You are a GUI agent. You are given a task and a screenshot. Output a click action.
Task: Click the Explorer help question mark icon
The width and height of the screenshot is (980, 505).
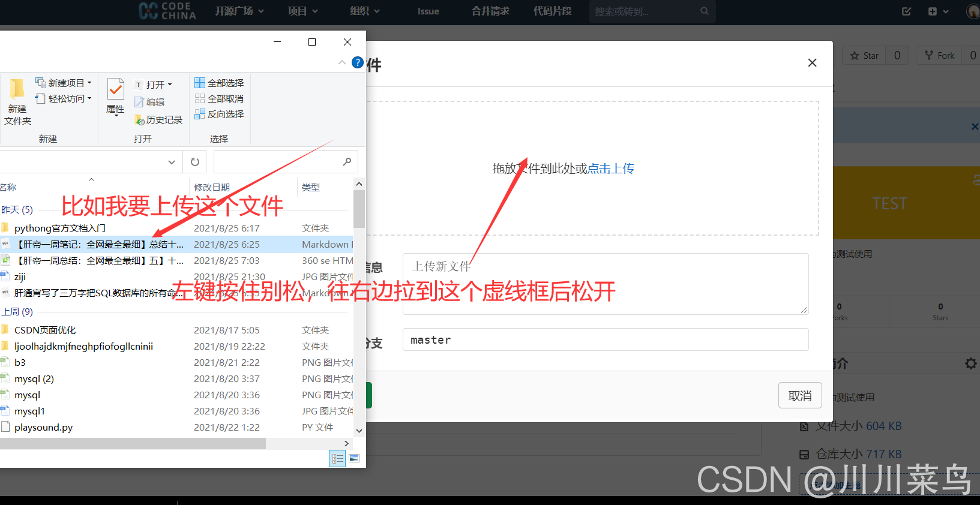tap(358, 62)
